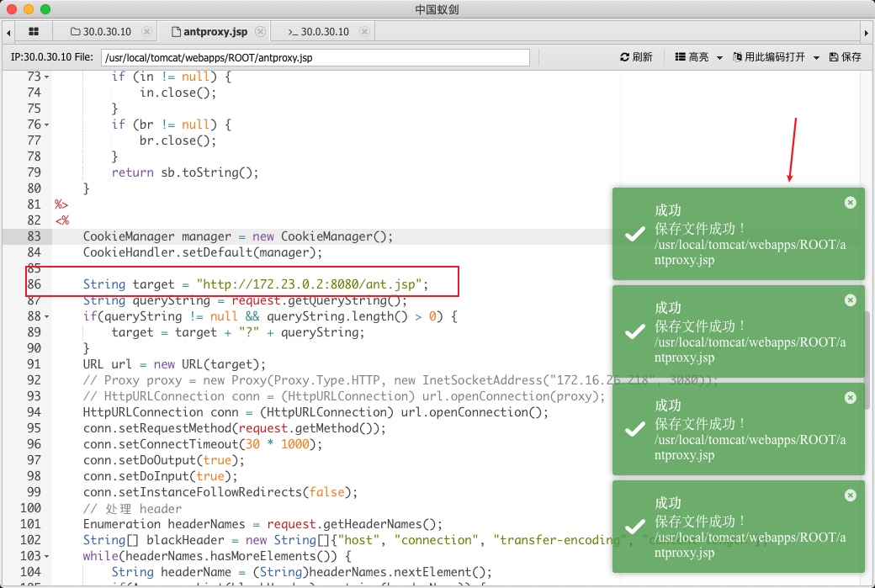Dismiss the second success notification
Image resolution: width=875 pixels, height=588 pixels.
pyautogui.click(x=851, y=300)
